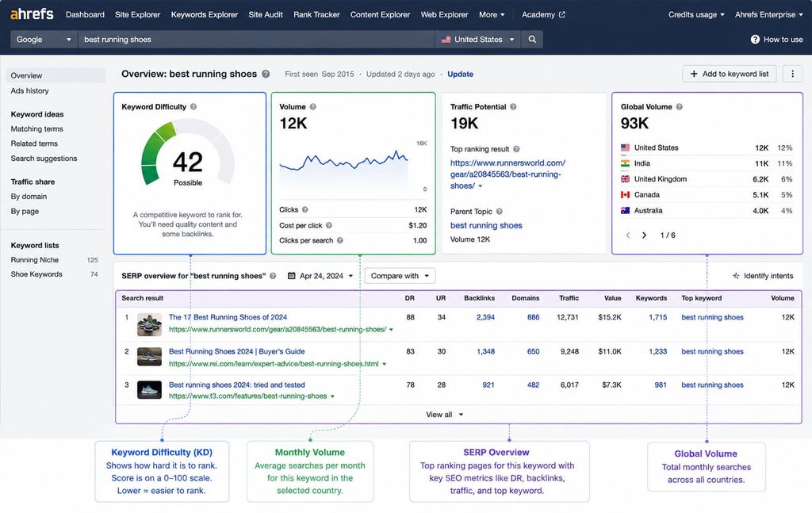Open the United States country dropdown
Viewport: 812px width, 513px height.
[x=478, y=40]
